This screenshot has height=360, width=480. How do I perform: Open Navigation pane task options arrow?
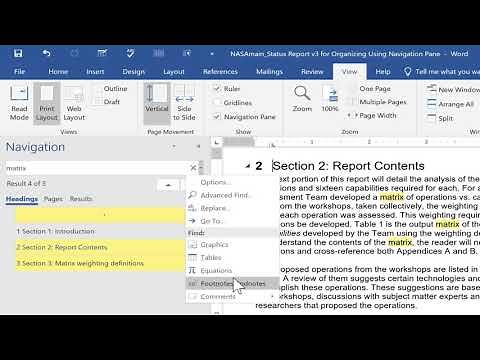pos(174,147)
